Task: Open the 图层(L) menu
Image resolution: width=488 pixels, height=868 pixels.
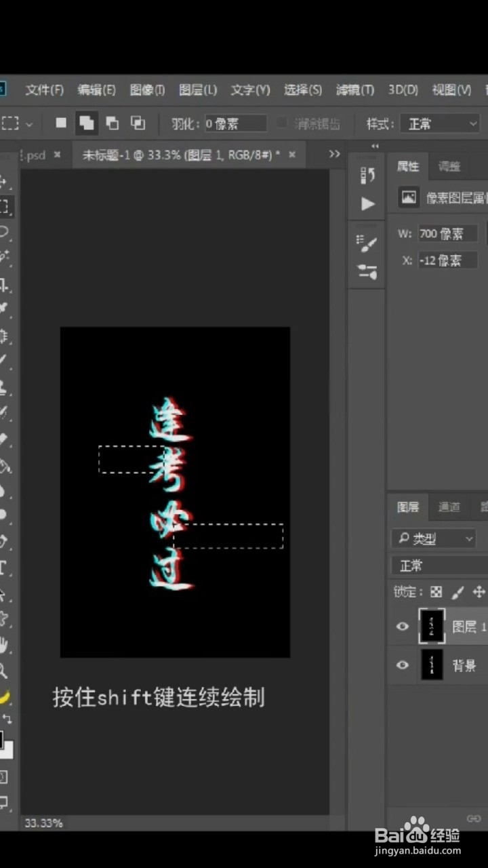Action: click(198, 90)
